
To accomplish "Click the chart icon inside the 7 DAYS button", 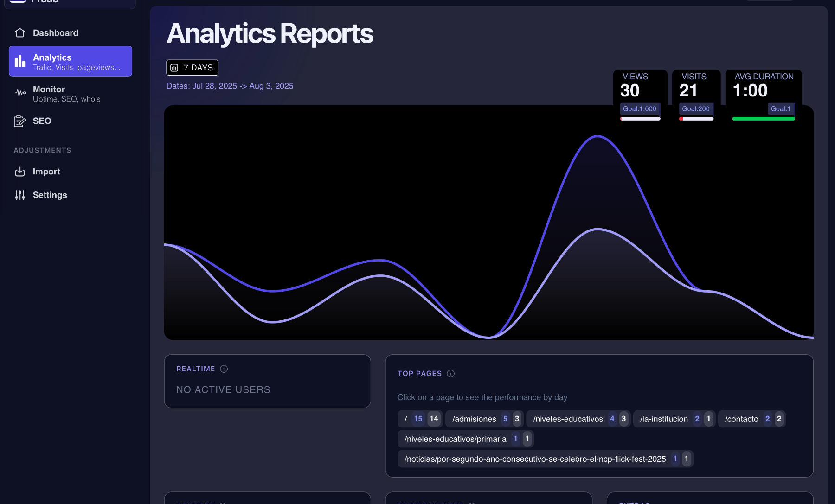I will click(x=174, y=67).
